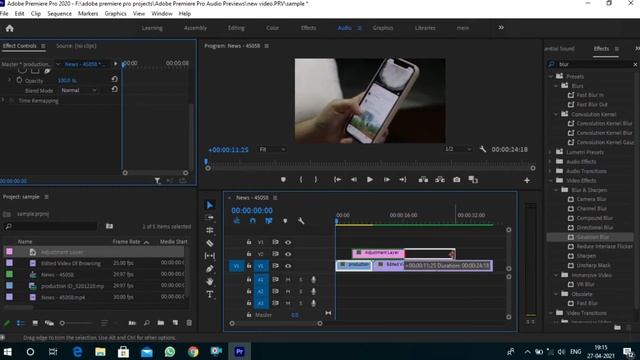
Task: Click Mark In button
Action: point(301,180)
